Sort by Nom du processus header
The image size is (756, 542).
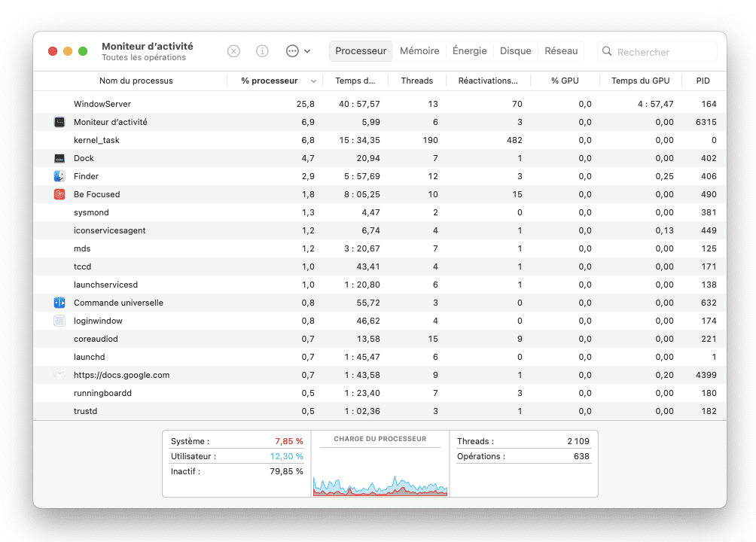click(x=136, y=81)
